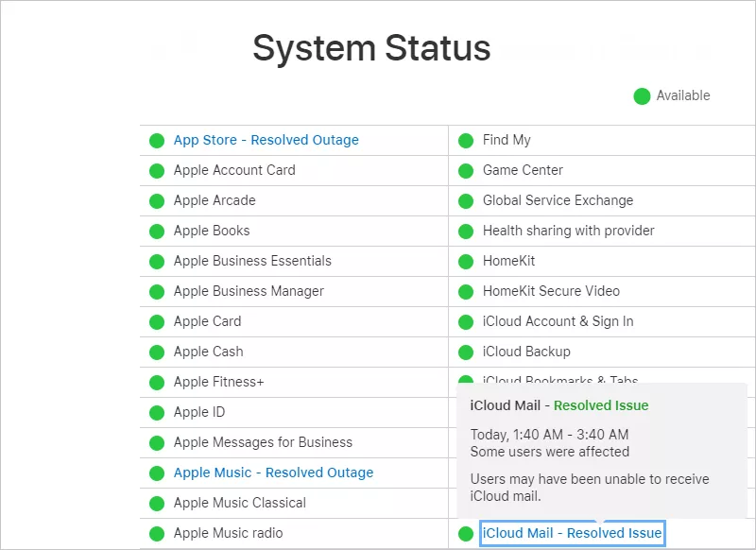Click the Available legend label
Viewport: 756px width, 550px height.
(x=683, y=95)
